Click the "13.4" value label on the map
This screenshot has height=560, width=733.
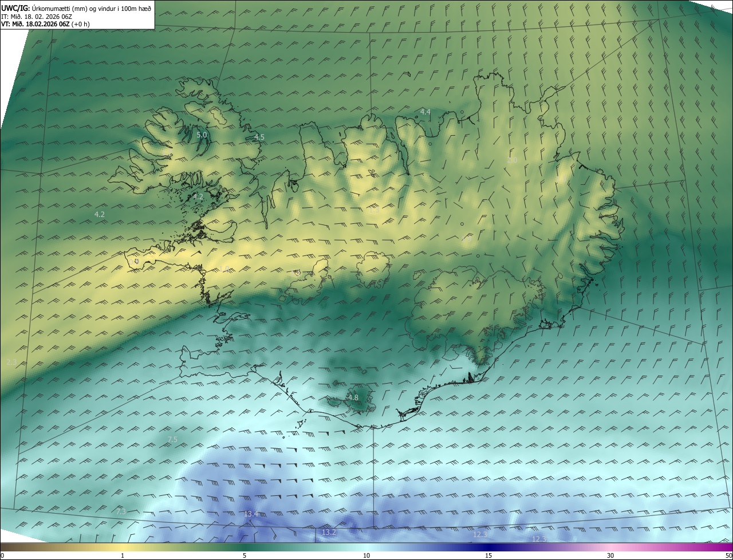coord(251,514)
